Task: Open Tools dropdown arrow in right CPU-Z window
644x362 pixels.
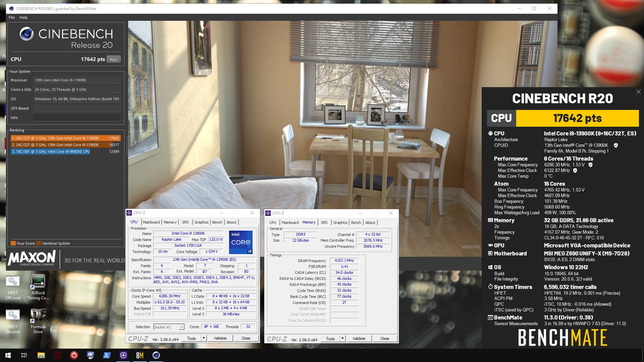Action: (342, 339)
